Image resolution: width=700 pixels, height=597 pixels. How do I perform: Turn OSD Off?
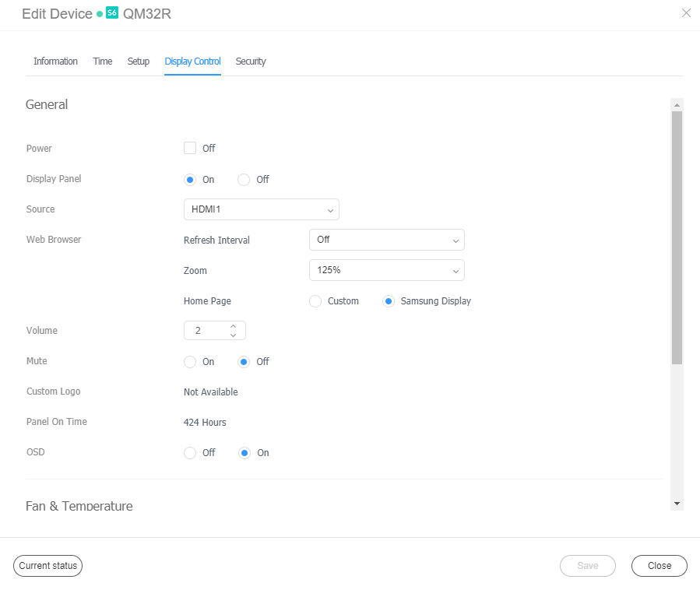click(x=190, y=453)
